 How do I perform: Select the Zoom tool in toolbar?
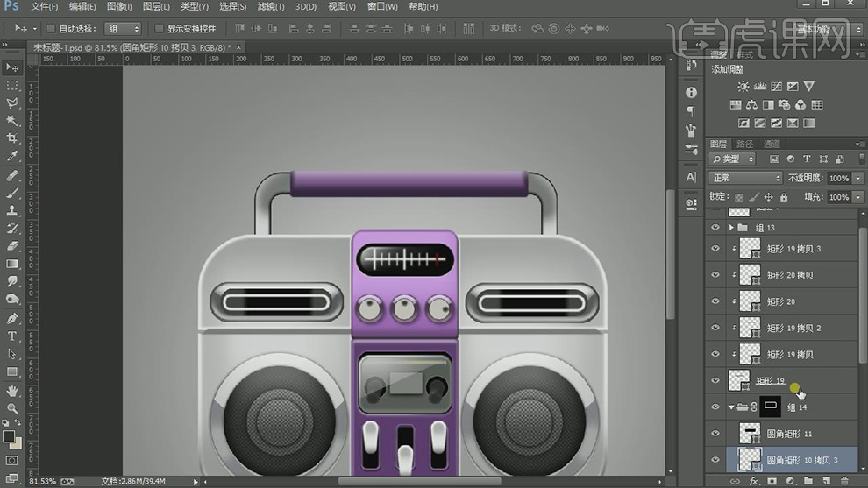click(12, 408)
